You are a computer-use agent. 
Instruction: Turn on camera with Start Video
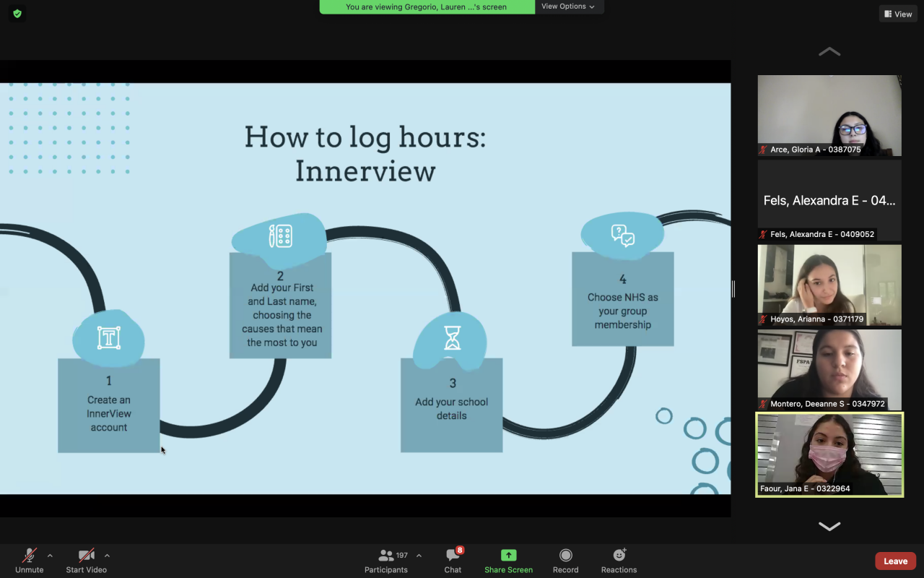87,561
